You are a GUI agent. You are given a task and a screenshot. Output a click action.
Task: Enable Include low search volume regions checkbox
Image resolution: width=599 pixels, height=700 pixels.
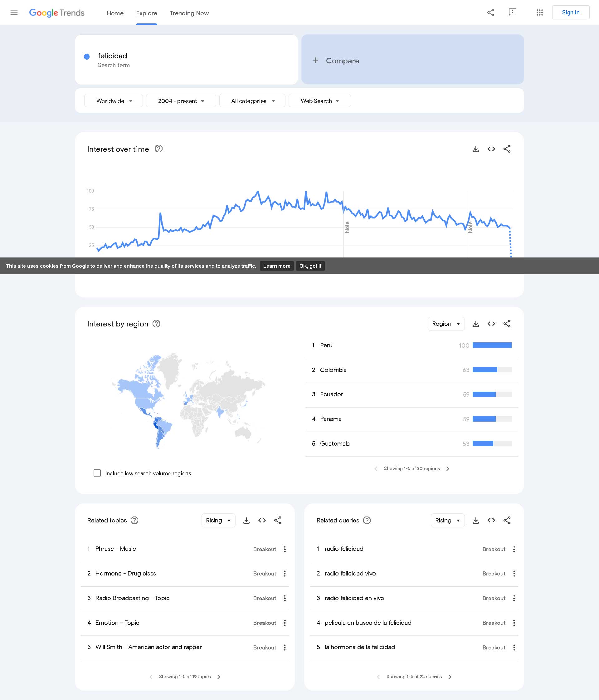tap(97, 473)
